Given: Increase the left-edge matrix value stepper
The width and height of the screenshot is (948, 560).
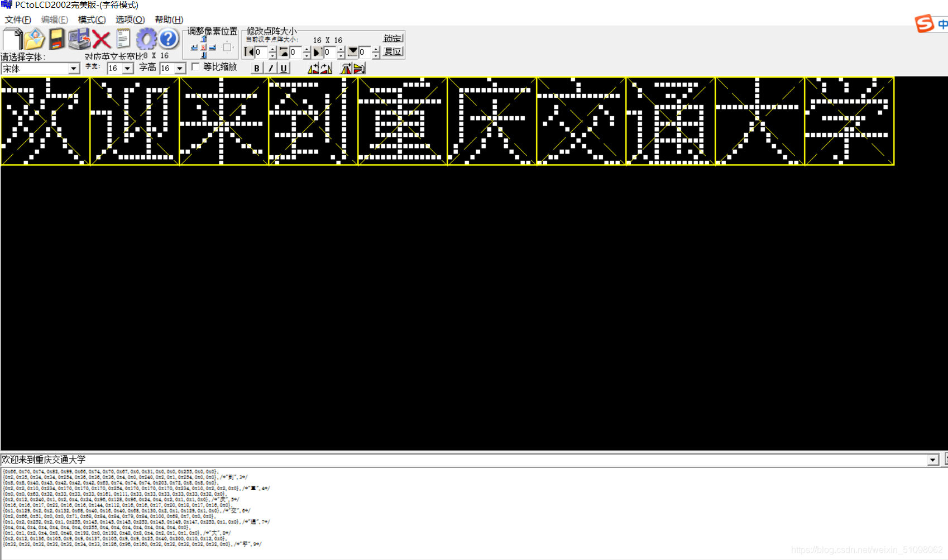Looking at the screenshot, I should pyautogui.click(x=272, y=49).
